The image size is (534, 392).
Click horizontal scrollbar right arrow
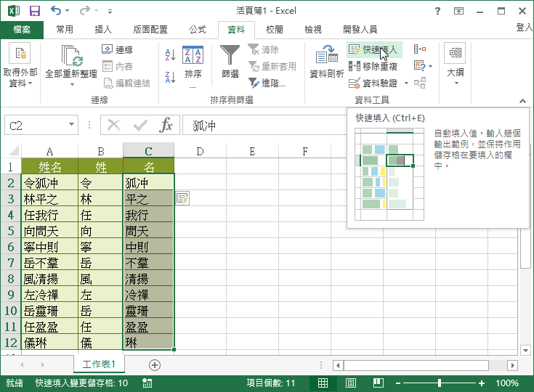[512, 365]
